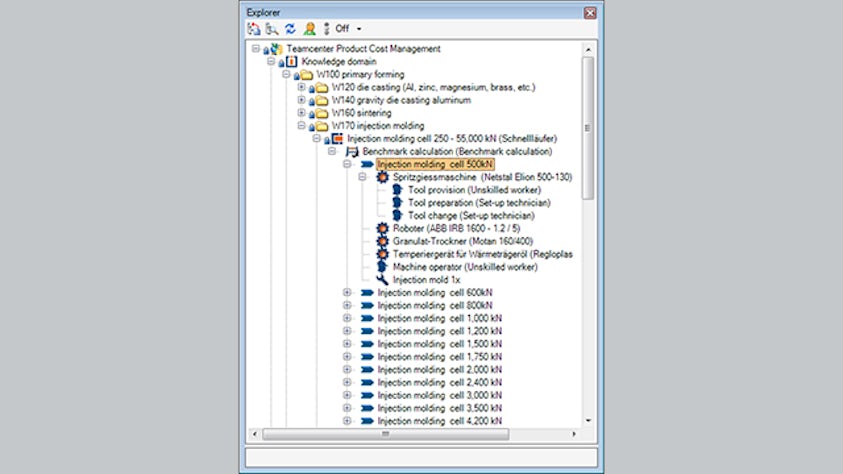This screenshot has height=474, width=843.
Task: Select the Injection mold 1x item
Action: (x=426, y=281)
